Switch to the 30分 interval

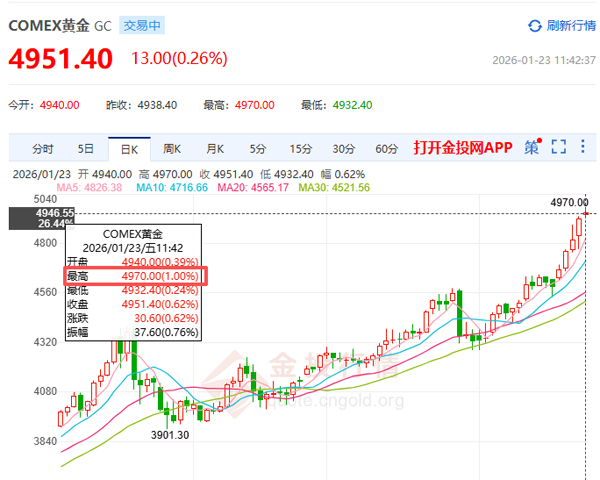(x=344, y=149)
